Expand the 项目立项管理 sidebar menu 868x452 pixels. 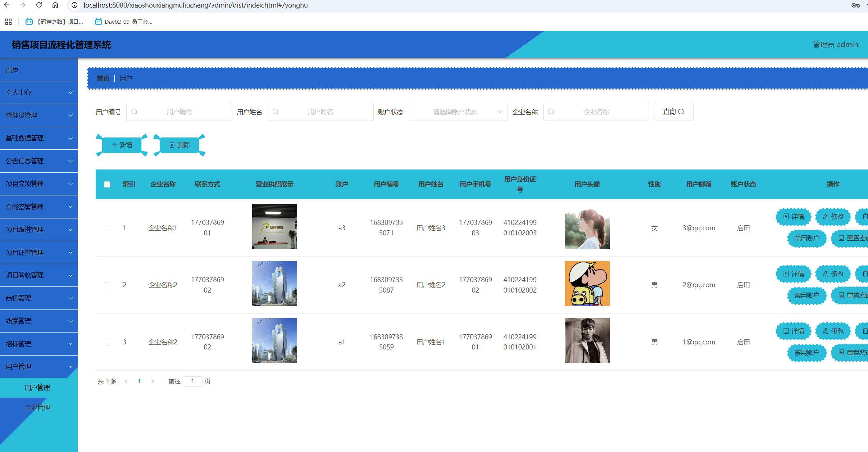point(39,184)
